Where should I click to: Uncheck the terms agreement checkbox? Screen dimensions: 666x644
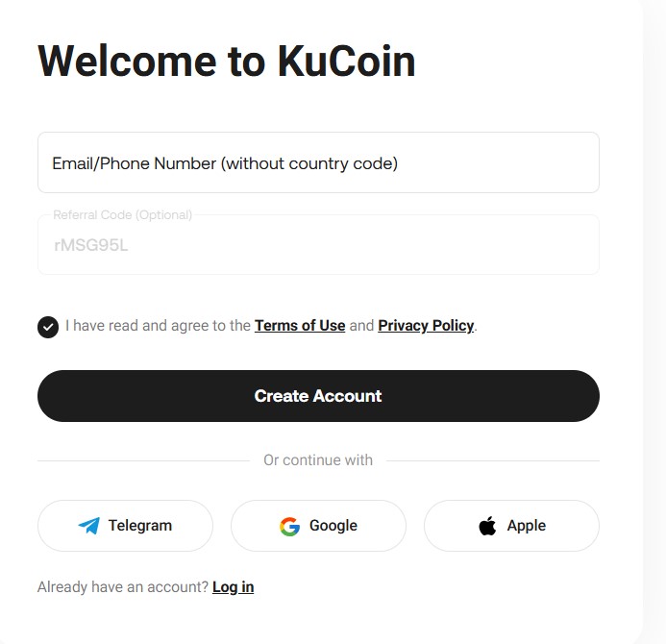click(x=48, y=327)
